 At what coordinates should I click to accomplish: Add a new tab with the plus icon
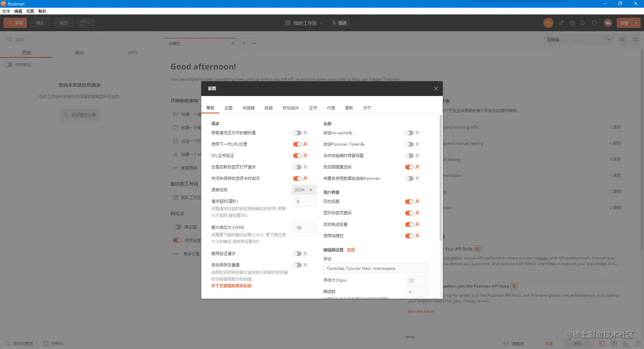pyautogui.click(x=244, y=43)
